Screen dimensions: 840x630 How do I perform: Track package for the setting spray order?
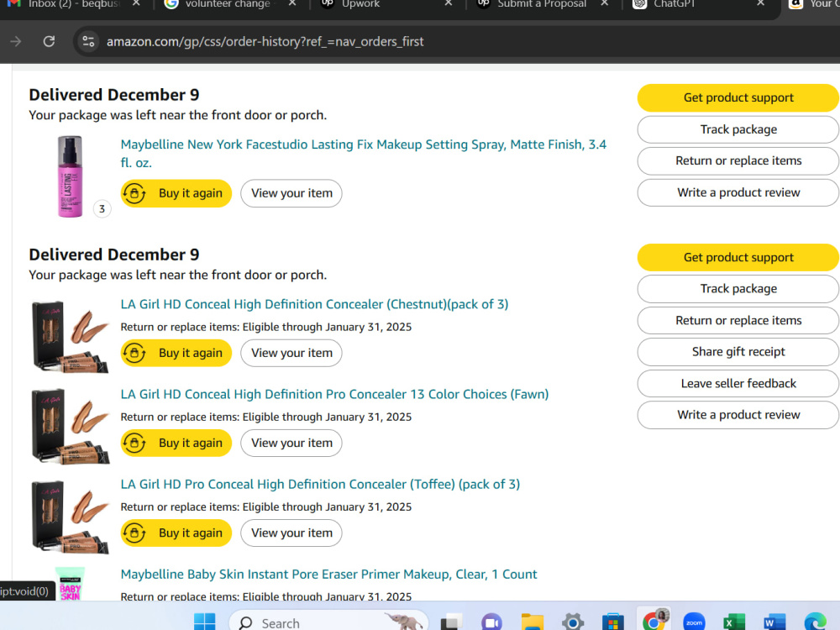coord(738,129)
